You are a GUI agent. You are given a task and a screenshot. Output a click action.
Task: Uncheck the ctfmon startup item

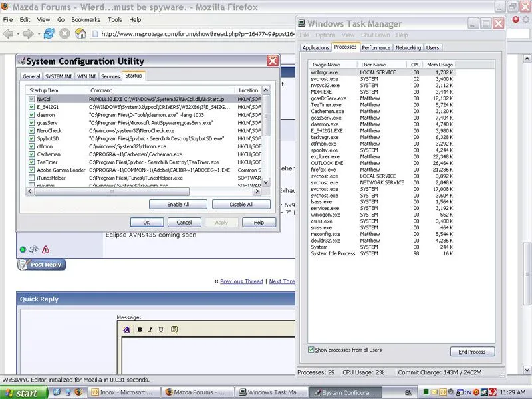[31, 146]
